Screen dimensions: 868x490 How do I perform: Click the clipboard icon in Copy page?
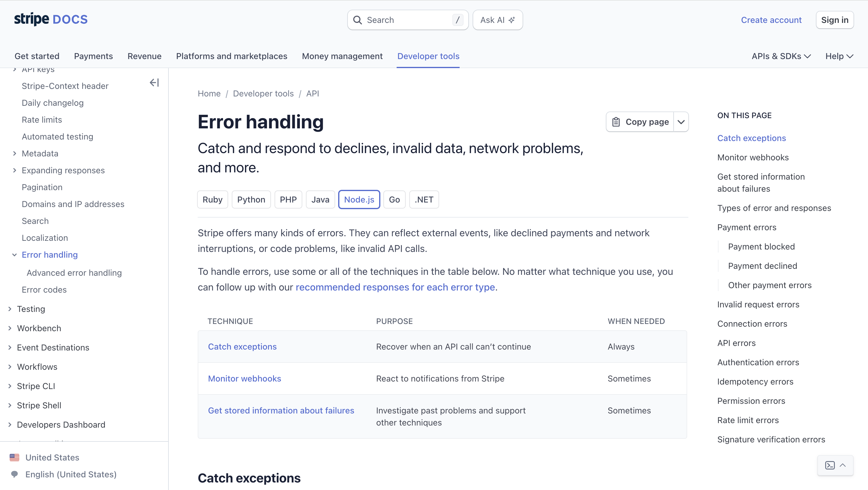[x=616, y=122]
